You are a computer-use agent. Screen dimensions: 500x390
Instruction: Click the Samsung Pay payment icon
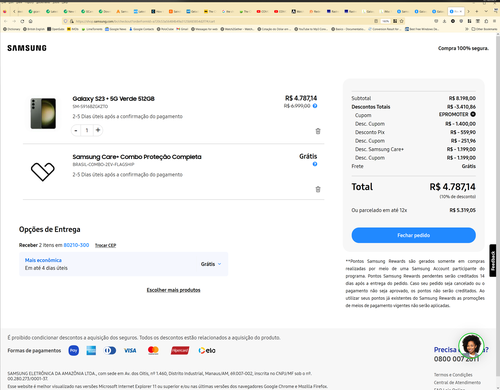point(74,350)
